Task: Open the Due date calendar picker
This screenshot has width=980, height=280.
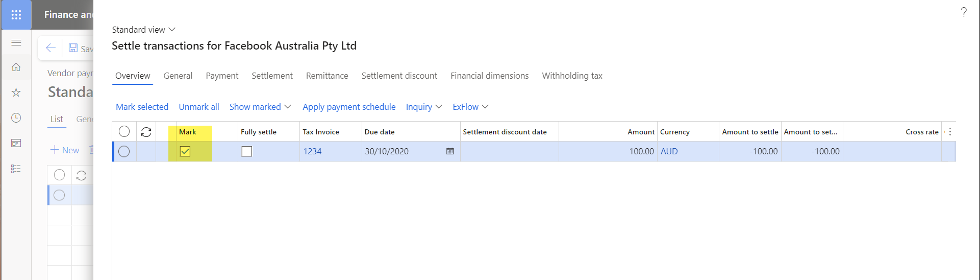Action: pyautogui.click(x=450, y=151)
